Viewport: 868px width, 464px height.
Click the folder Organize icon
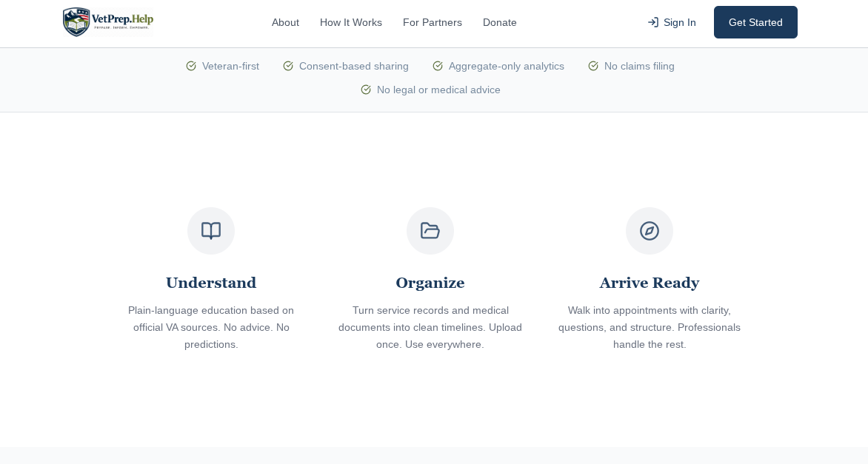point(430,231)
